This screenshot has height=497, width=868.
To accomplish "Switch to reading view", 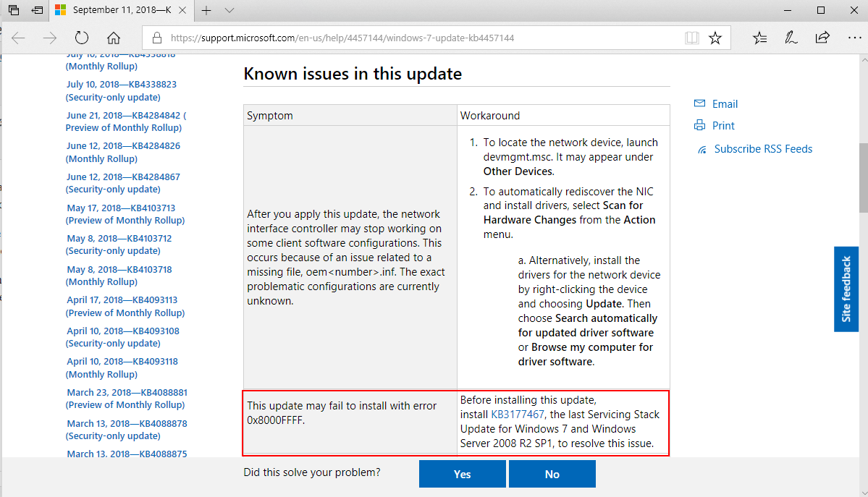I will pyautogui.click(x=691, y=38).
